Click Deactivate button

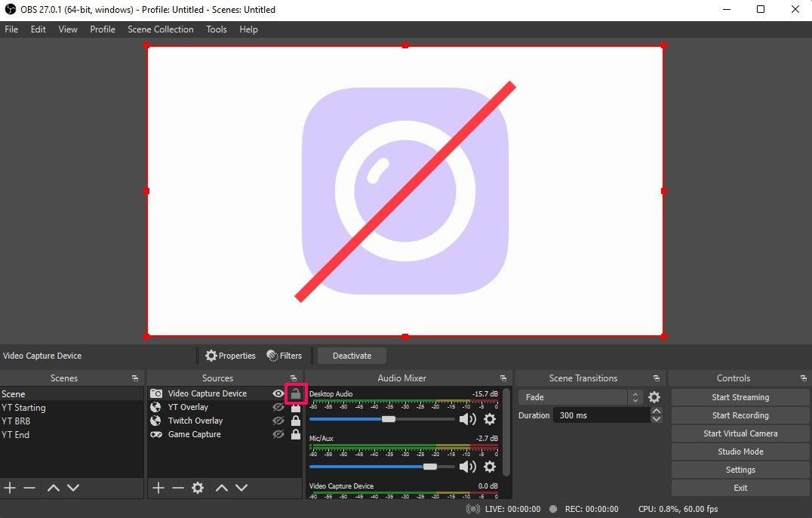click(x=352, y=356)
